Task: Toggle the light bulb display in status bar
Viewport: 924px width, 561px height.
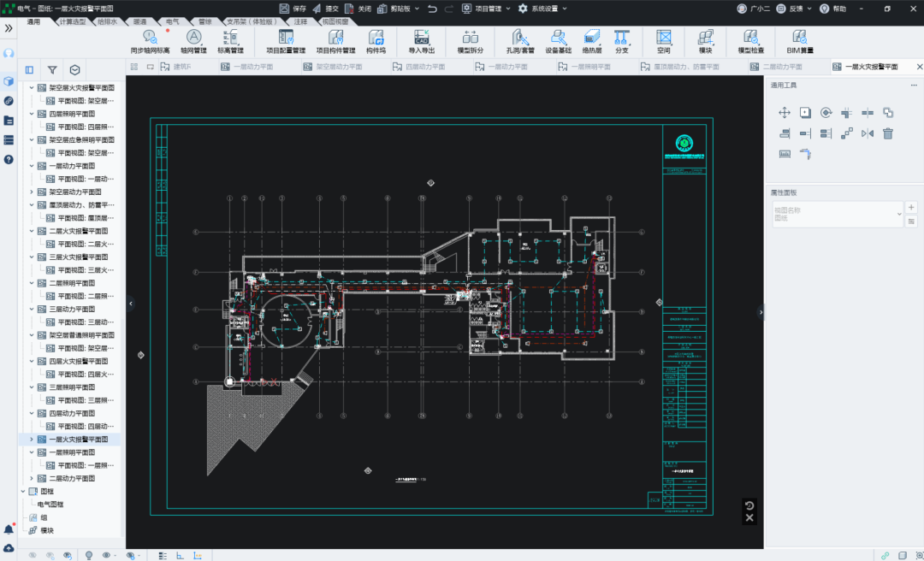Action: 89,555
